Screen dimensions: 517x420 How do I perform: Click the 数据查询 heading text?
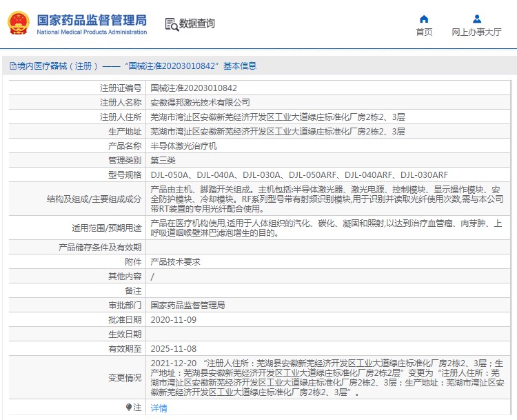click(197, 23)
